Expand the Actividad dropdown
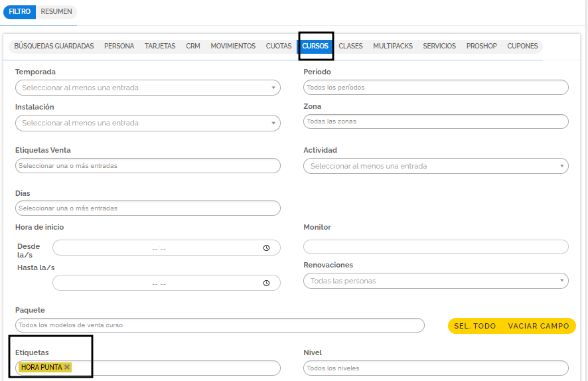 tap(436, 166)
